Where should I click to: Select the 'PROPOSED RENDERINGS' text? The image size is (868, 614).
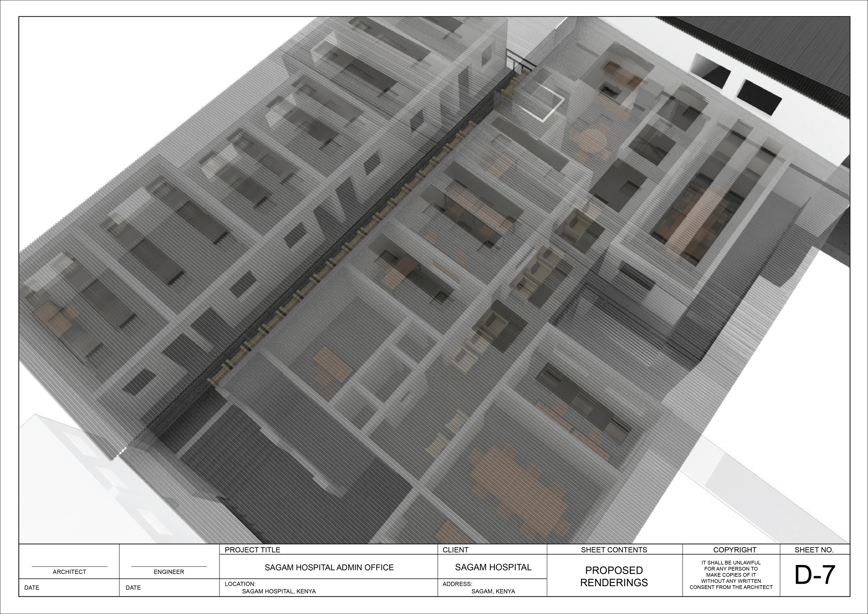point(614,576)
